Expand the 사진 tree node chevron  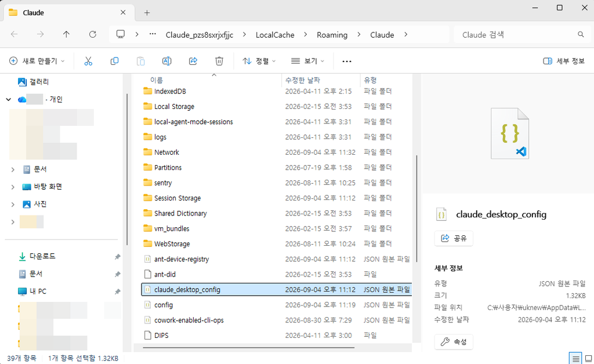click(13, 205)
